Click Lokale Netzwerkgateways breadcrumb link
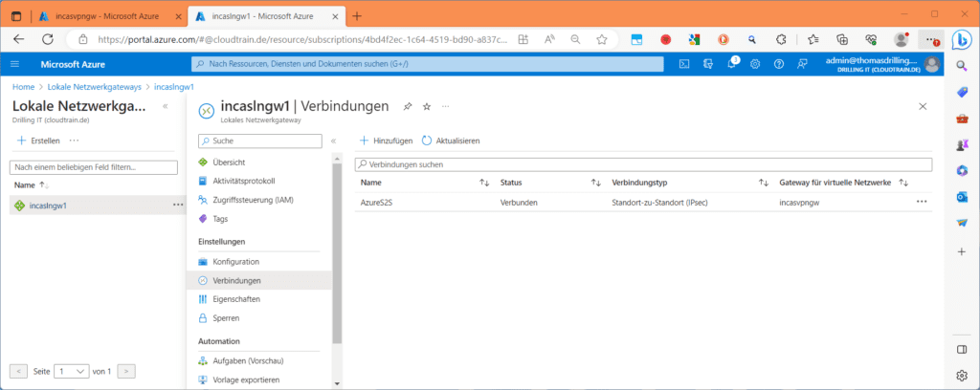Image resolution: width=980 pixels, height=390 pixels. coord(95,87)
